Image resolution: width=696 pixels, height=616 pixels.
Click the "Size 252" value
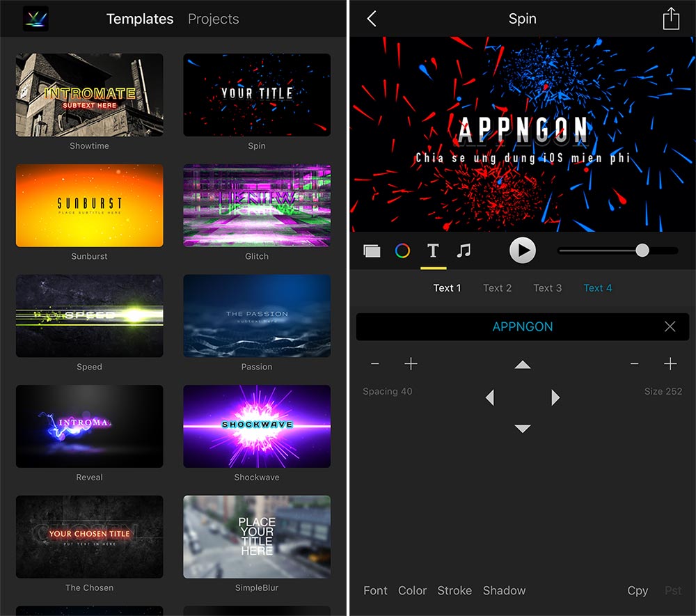click(663, 391)
